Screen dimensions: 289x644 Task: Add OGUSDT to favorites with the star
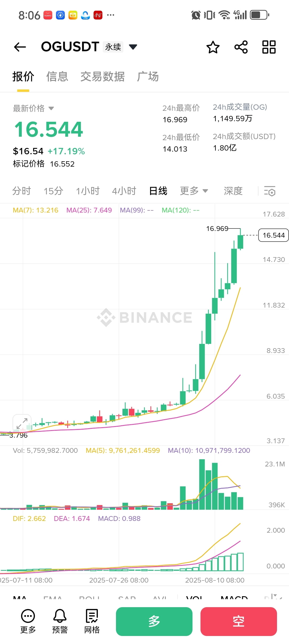(x=213, y=47)
